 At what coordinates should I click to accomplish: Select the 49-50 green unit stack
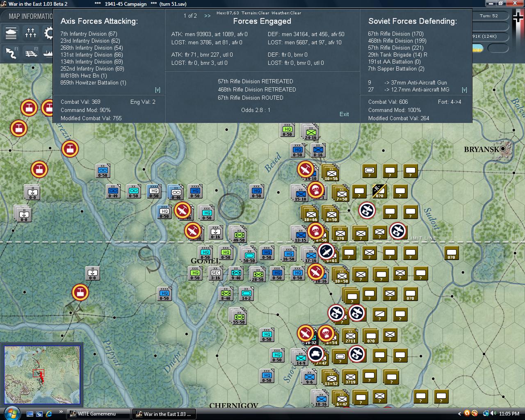[238, 235]
